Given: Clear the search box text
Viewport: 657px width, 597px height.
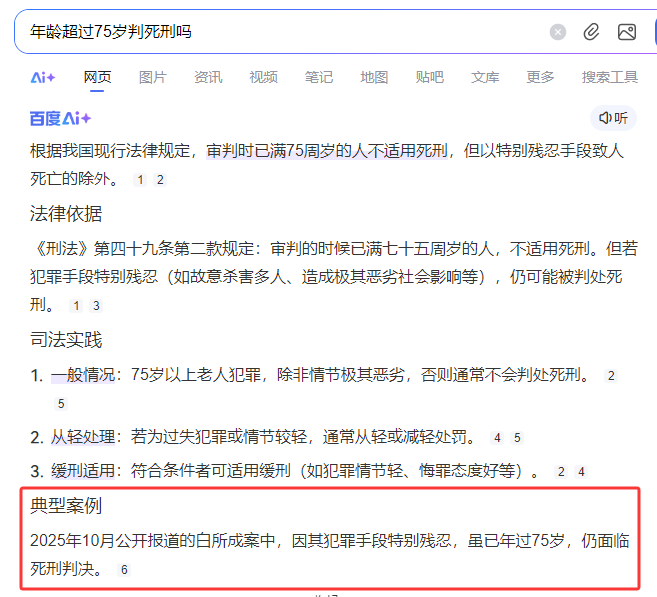Looking at the screenshot, I should coord(558,32).
